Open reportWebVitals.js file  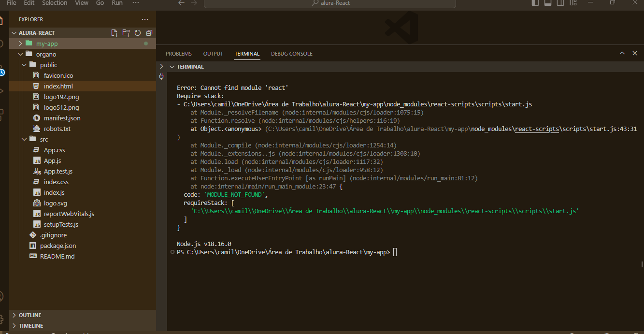click(69, 214)
